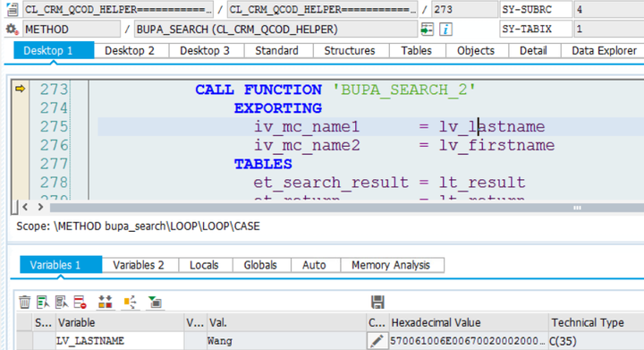644x350 pixels.
Task: Open the Memory Analysis tab
Action: [x=391, y=265]
